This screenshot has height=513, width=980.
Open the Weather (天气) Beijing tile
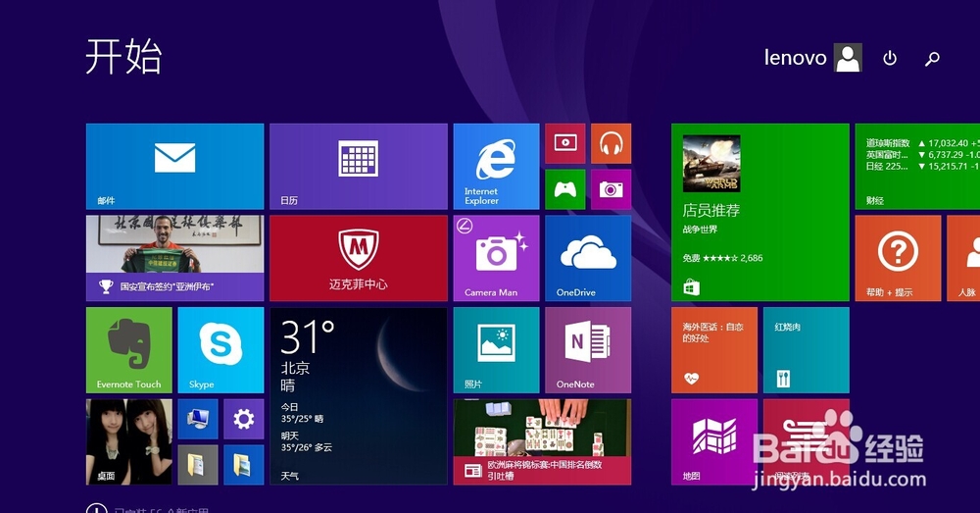click(x=359, y=396)
